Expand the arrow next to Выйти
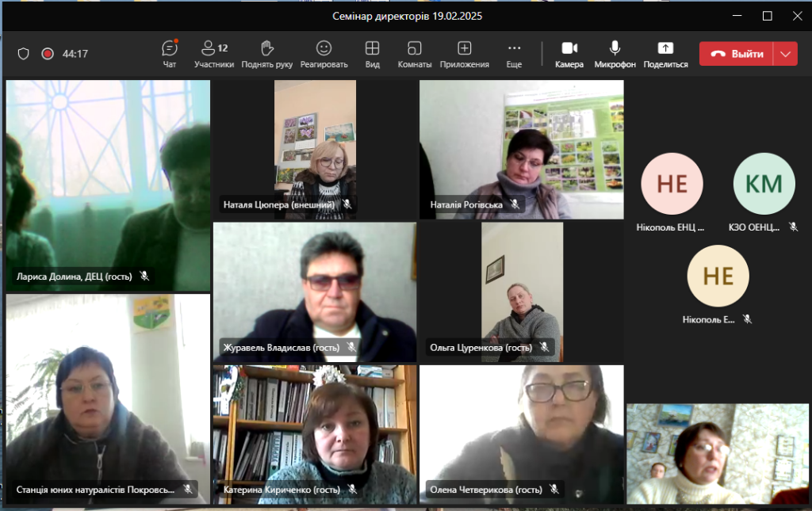The image size is (812, 511). [x=786, y=54]
